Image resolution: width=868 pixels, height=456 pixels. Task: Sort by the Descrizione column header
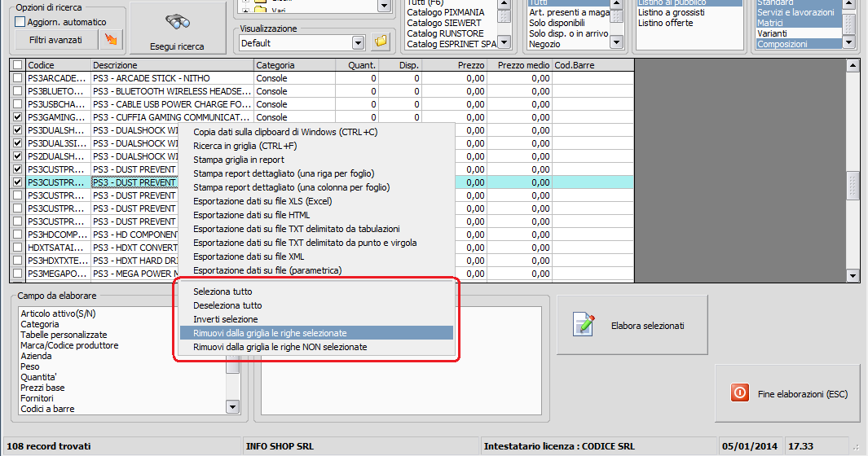click(172, 65)
